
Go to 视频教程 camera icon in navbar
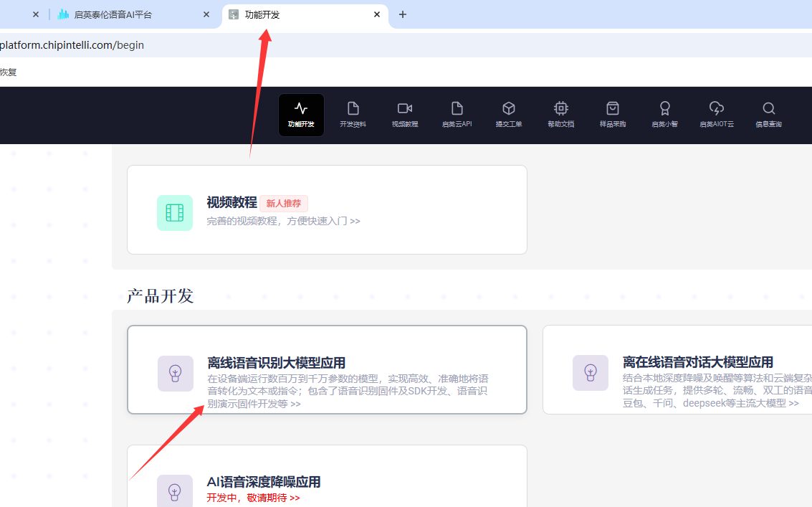tap(405, 115)
